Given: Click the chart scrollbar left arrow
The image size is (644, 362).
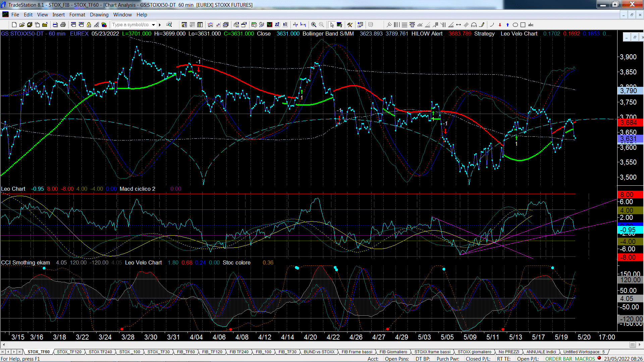Looking at the screenshot, I should click(4, 345).
